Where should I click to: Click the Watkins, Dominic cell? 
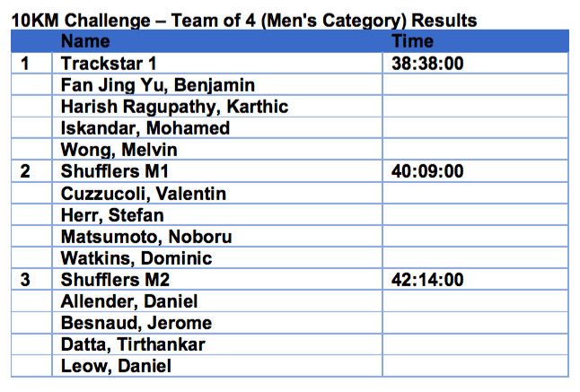[x=217, y=257]
